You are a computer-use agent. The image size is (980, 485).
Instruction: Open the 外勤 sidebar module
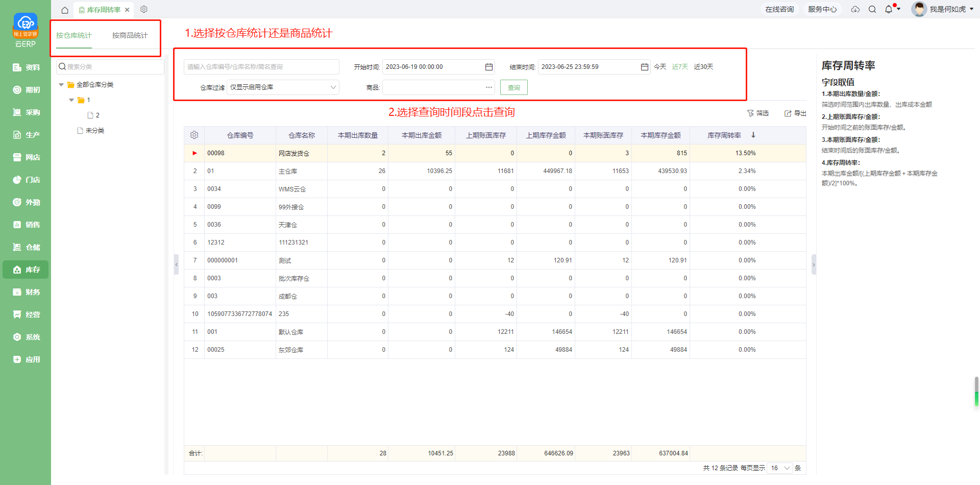[x=26, y=202]
